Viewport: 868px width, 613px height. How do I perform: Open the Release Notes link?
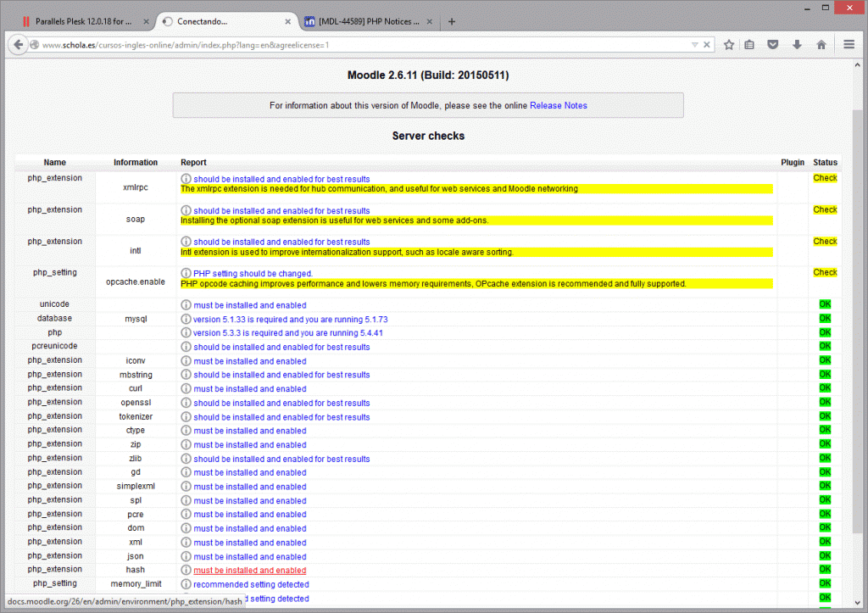[559, 105]
